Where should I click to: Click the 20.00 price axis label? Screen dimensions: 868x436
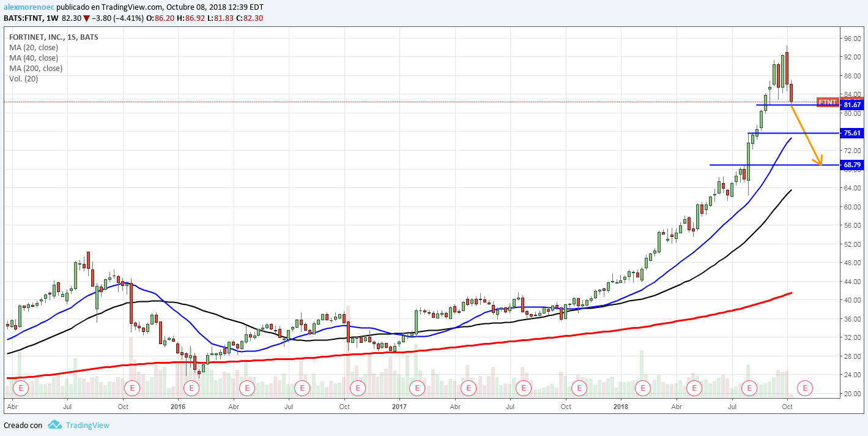pyautogui.click(x=852, y=394)
